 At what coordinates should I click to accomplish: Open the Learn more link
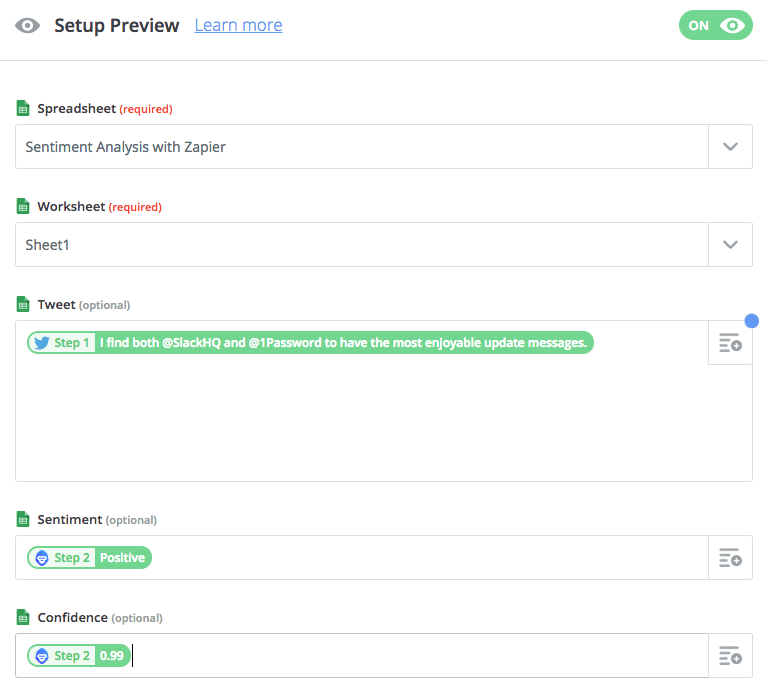click(238, 25)
